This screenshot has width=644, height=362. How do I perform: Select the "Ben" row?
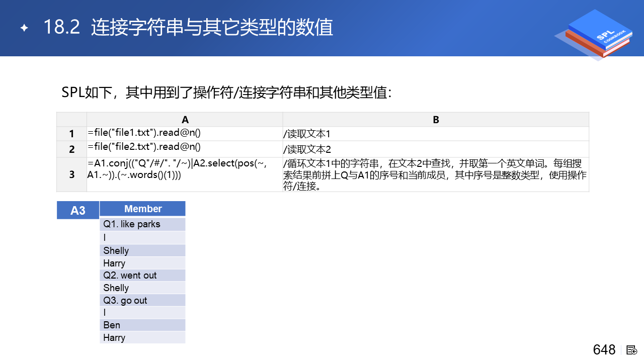[x=143, y=325]
